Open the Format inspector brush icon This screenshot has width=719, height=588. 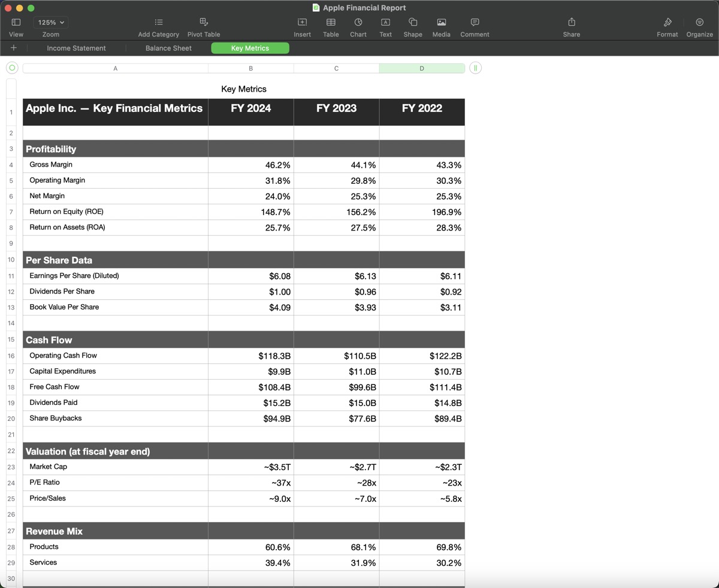coord(667,22)
